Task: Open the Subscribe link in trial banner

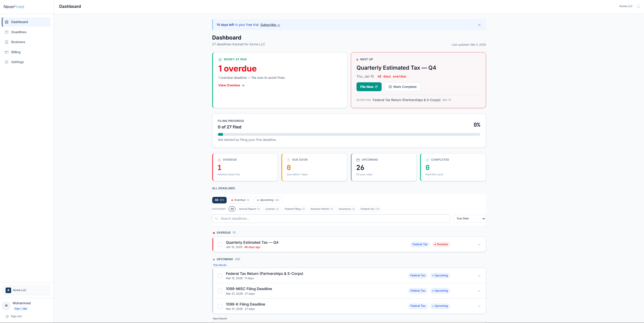Action: point(270,25)
